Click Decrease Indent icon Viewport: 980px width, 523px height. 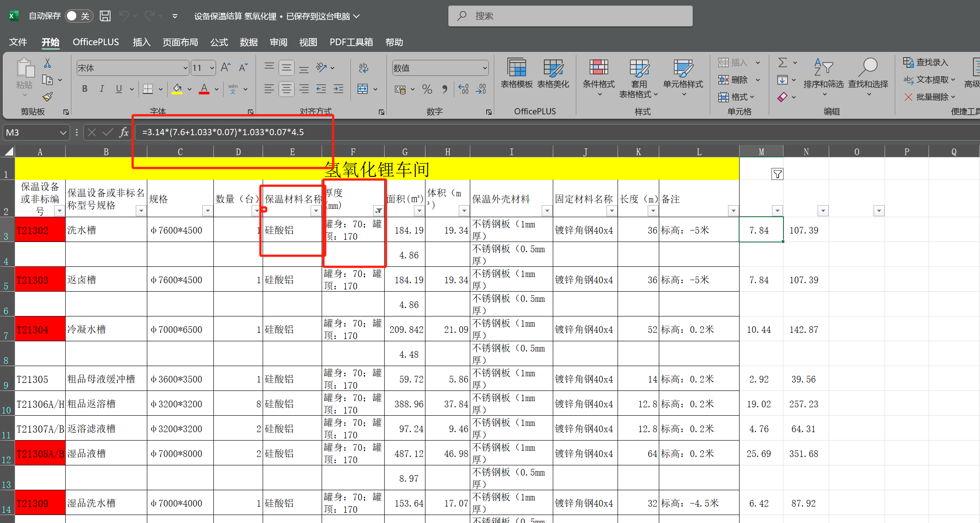coord(321,89)
